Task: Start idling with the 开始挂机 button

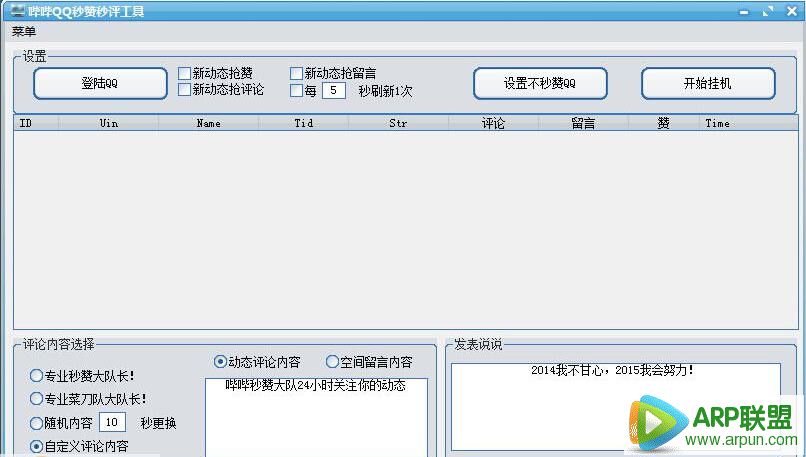Action: pos(708,83)
